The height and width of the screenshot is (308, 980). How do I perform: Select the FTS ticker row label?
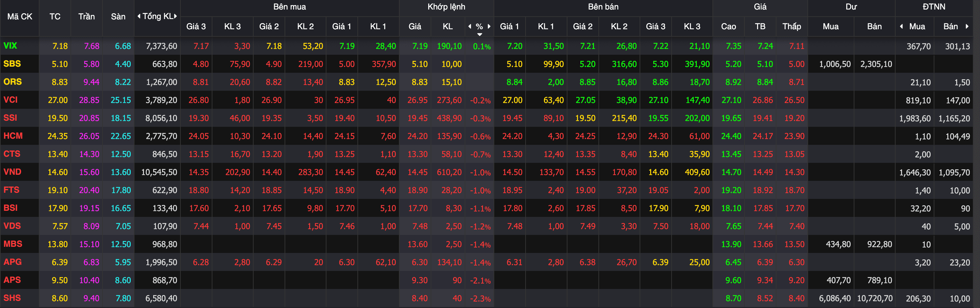(x=12, y=190)
